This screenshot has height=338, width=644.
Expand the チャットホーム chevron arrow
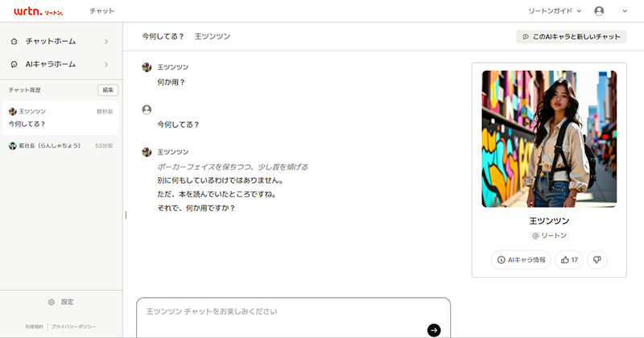point(106,42)
